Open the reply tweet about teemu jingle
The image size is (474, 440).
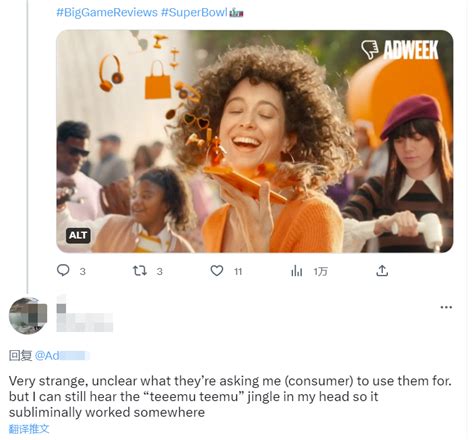tap(230, 397)
